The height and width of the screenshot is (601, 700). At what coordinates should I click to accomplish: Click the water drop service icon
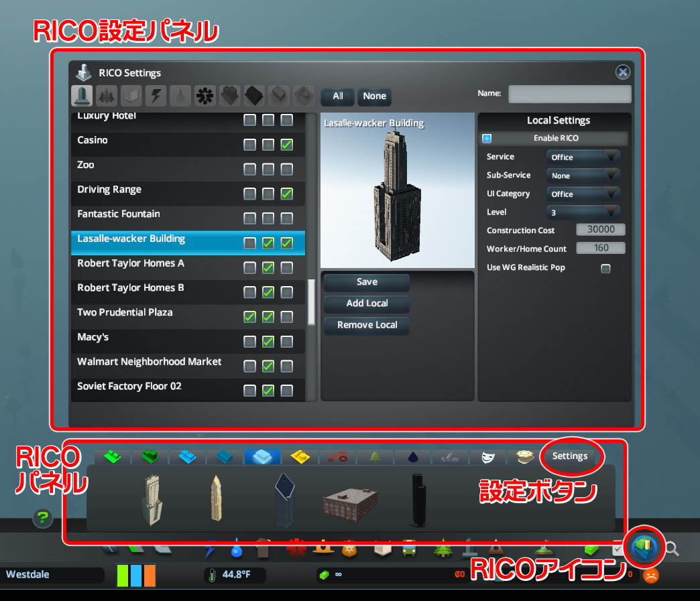pos(237,549)
